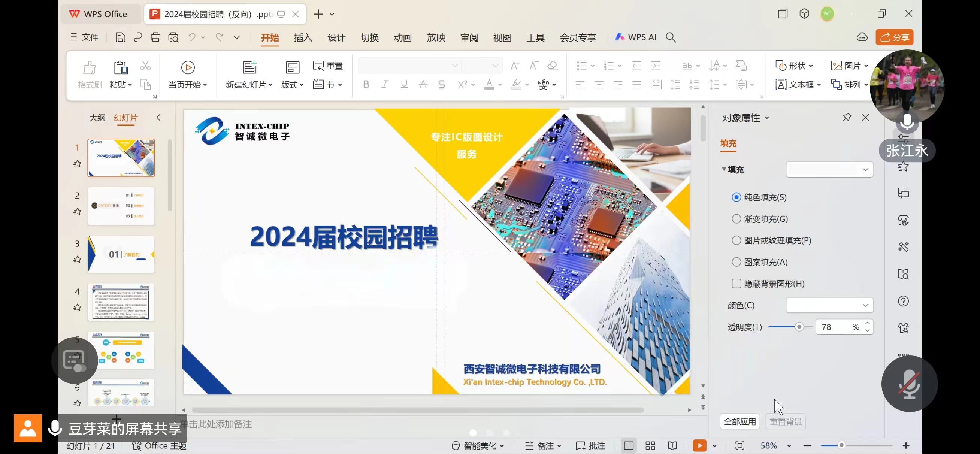Click the Undo arrow icon
980x454 pixels.
[192, 37]
